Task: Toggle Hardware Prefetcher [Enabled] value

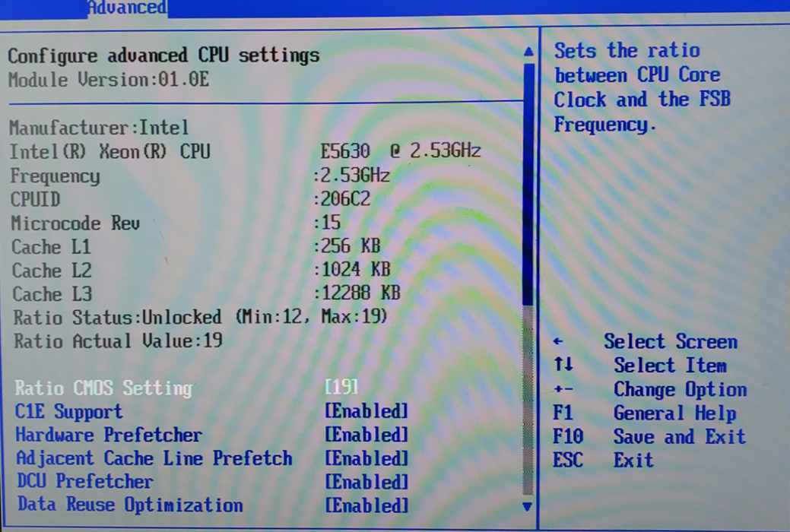Action: (366, 435)
